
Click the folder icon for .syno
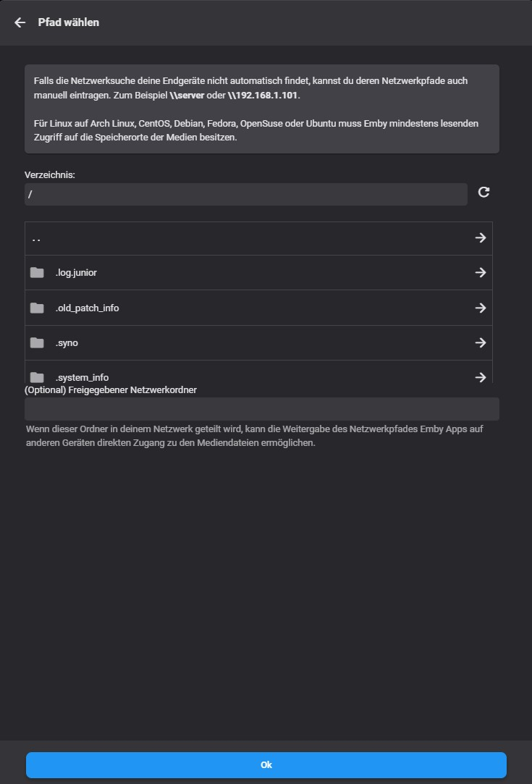[37, 342]
